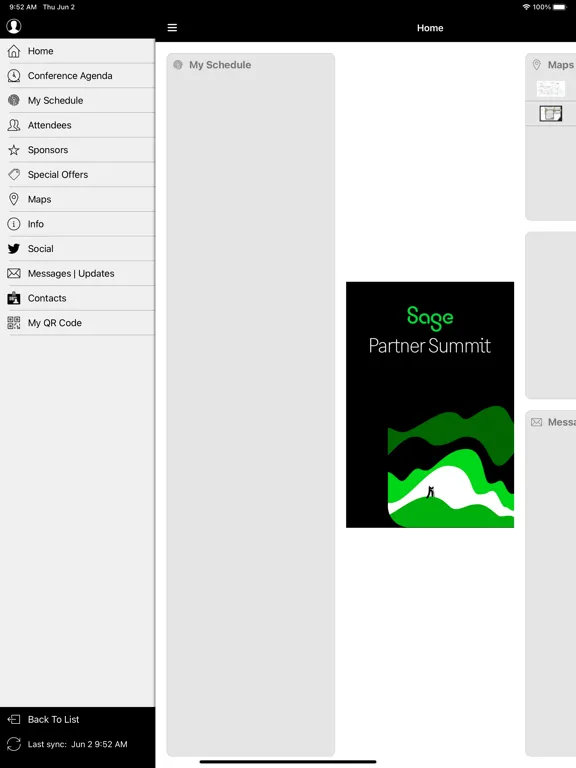Click the My Schedule widget icon

click(x=178, y=65)
